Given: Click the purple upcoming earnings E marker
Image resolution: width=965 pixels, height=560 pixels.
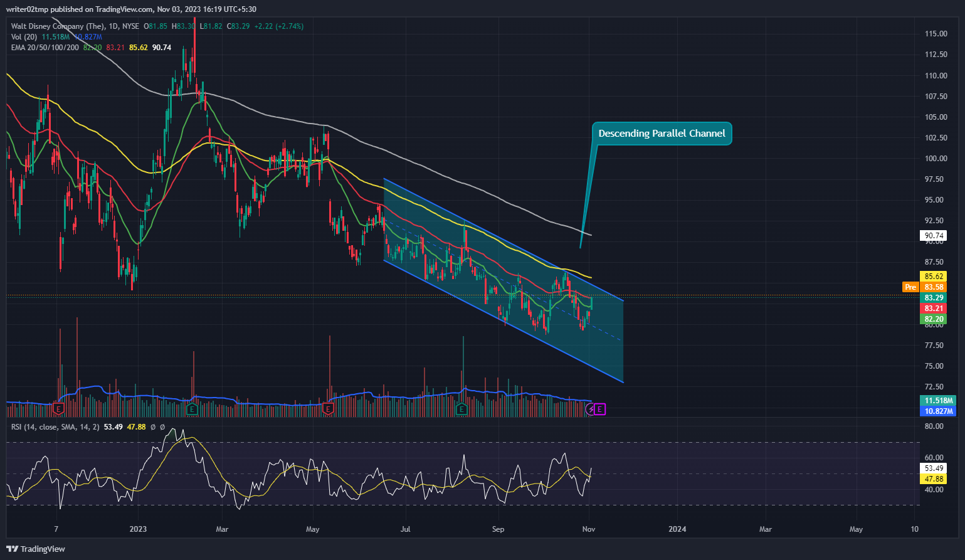Looking at the screenshot, I should pos(600,409).
